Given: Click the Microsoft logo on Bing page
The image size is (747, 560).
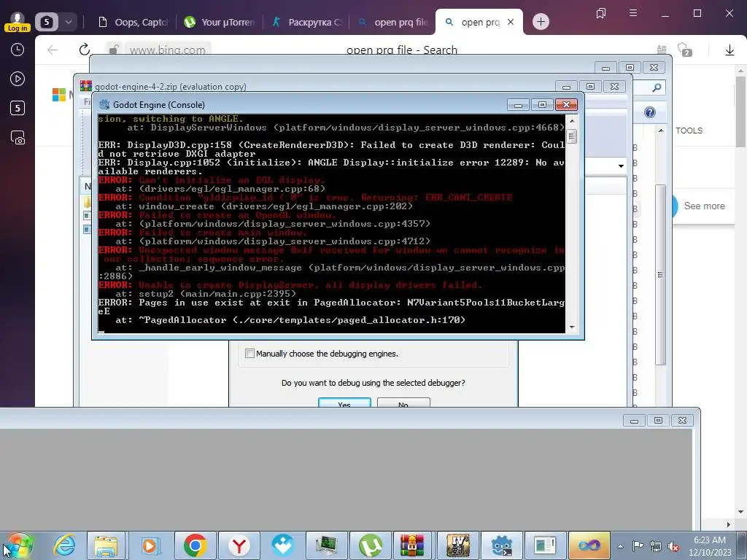Looking at the screenshot, I should coord(59,94).
